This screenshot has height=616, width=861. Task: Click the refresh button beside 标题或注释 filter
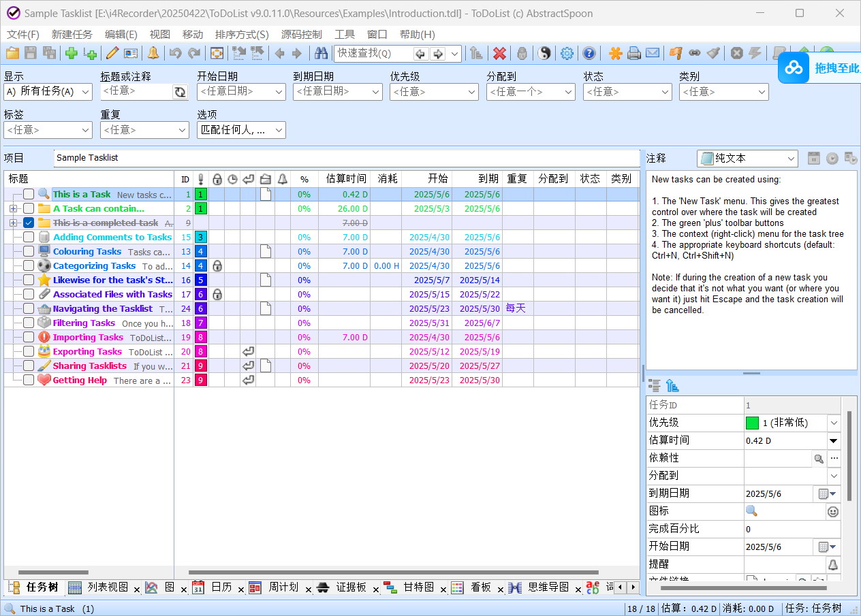point(180,92)
